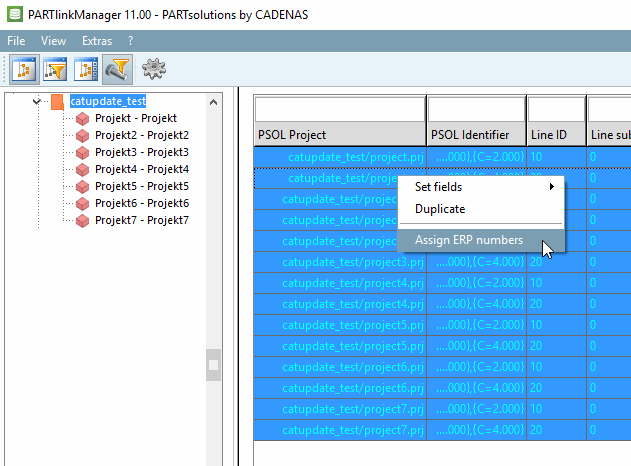This screenshot has width=631, height=466.
Task: Click PSOL Identifier cell in project3.prj row
Action: click(x=476, y=262)
